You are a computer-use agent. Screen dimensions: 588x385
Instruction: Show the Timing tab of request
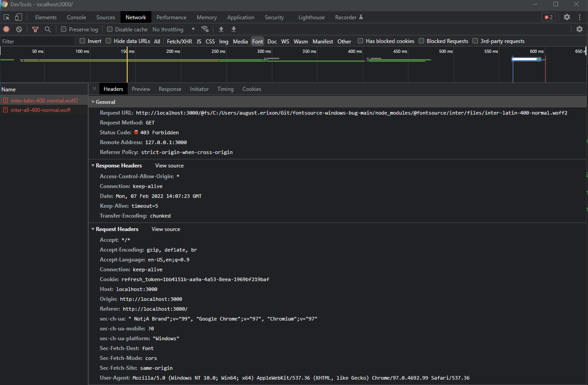[226, 89]
